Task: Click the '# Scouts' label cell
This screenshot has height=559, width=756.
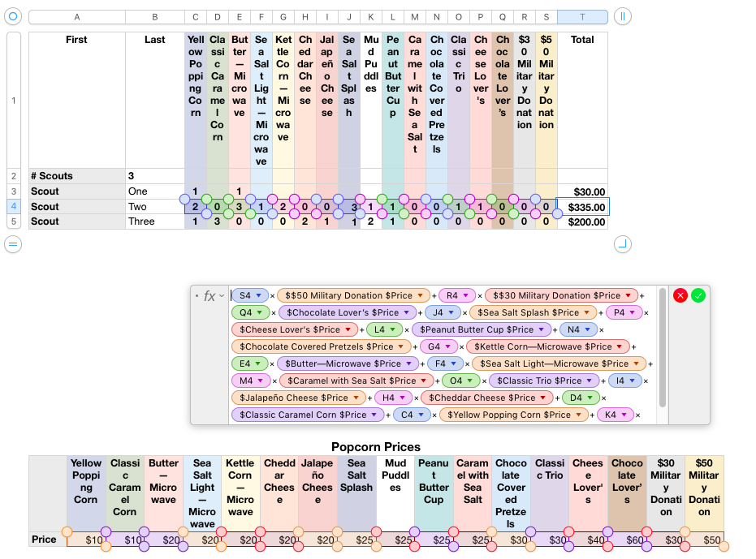Action: 77,176
